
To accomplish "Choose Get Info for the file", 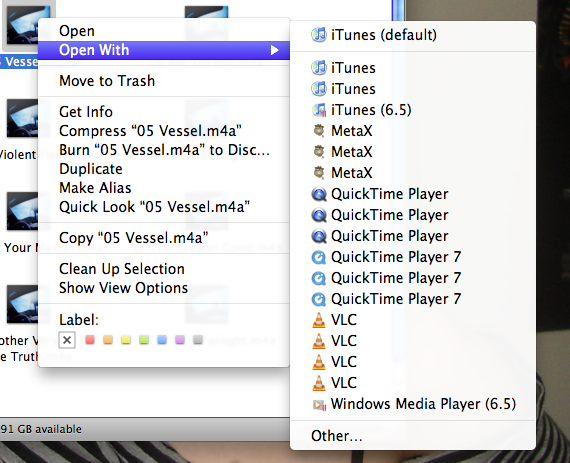I will coord(164,112).
